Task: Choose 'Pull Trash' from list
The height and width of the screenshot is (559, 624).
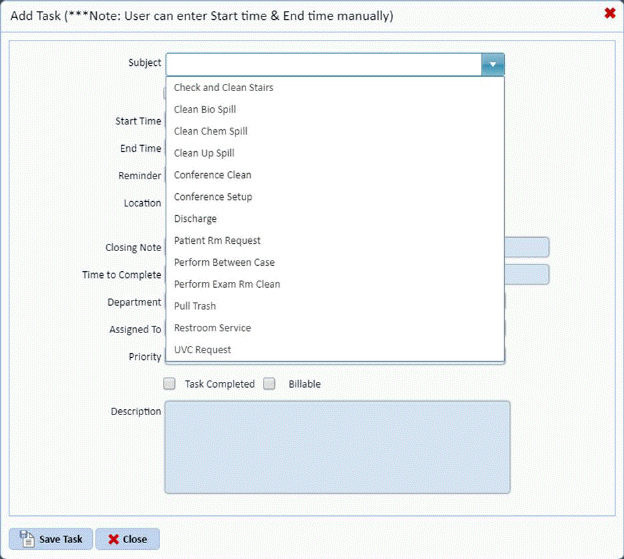Action: click(x=195, y=306)
